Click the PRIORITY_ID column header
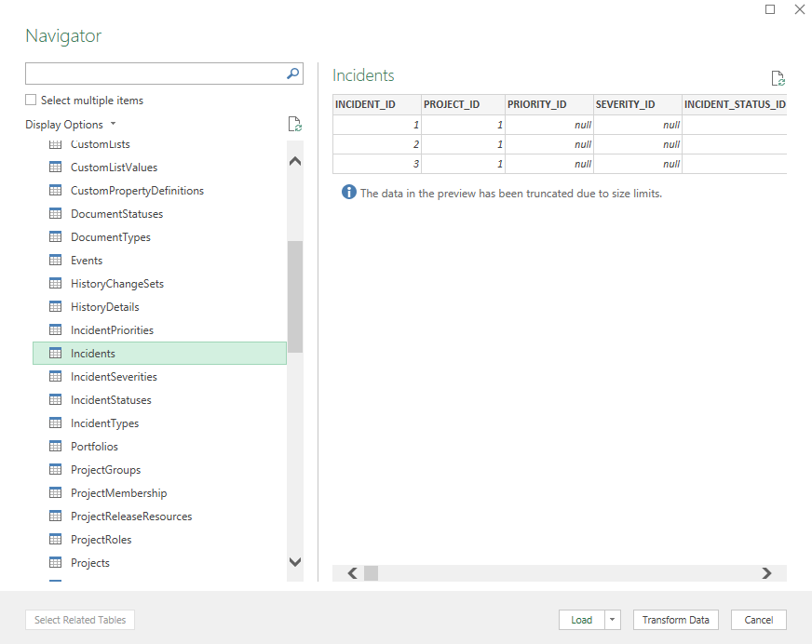The image size is (812, 644). pos(536,104)
